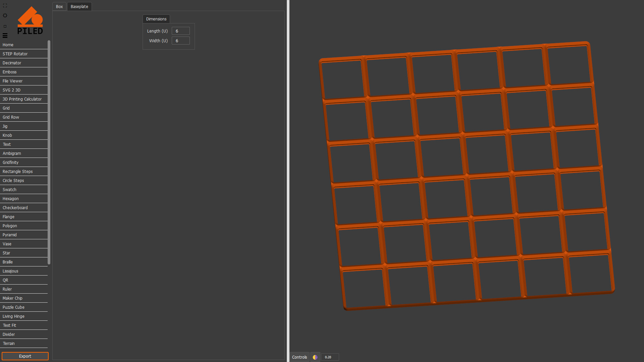Switch to the Baseplate tab
This screenshot has height=362, width=644.
click(79, 7)
